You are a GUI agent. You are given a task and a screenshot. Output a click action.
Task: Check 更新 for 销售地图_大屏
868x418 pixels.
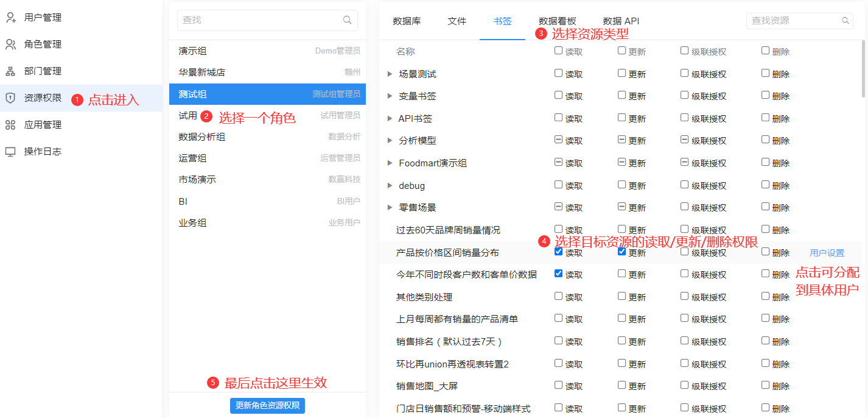(x=621, y=386)
